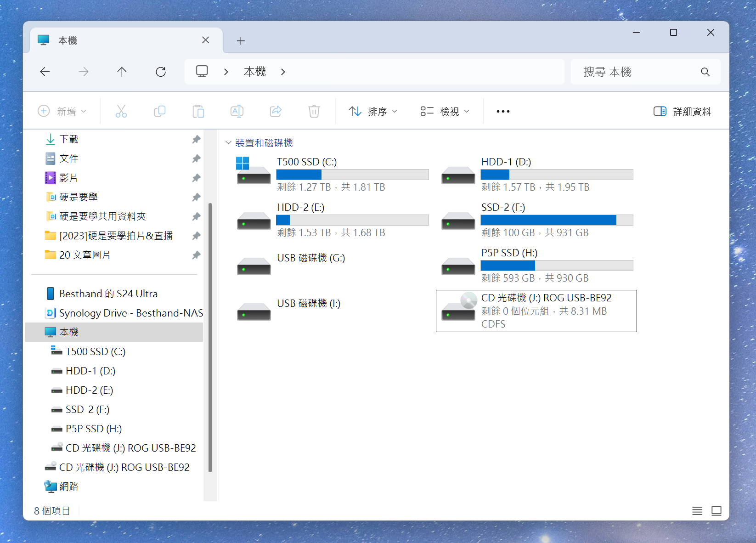Image resolution: width=756 pixels, height=543 pixels.
Task: Open the 檢視 view dropdown
Action: click(x=445, y=111)
